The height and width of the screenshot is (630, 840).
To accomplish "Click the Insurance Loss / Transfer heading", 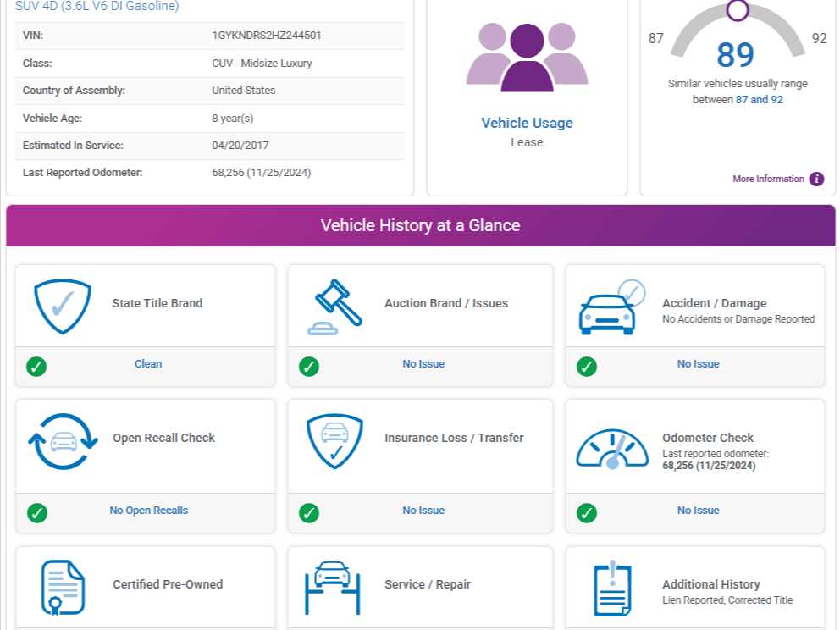I will point(454,439).
